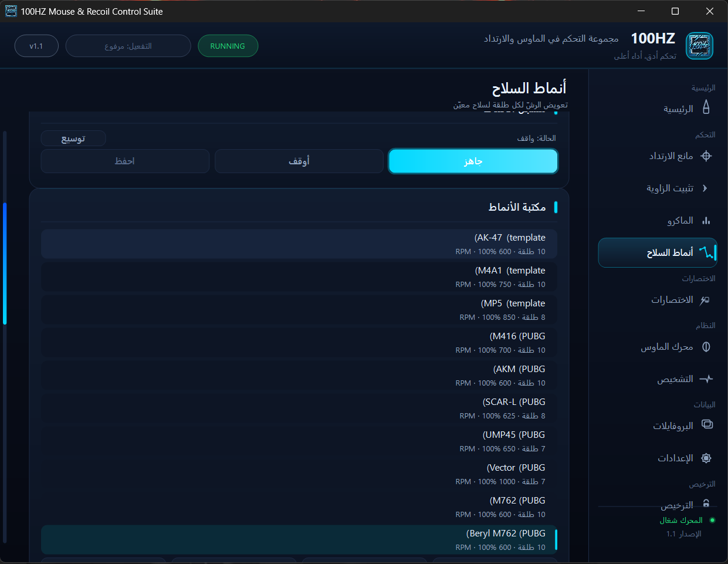The image size is (728, 564).
Task: Select the AK-47 (template) pattern row
Action: 299,244
